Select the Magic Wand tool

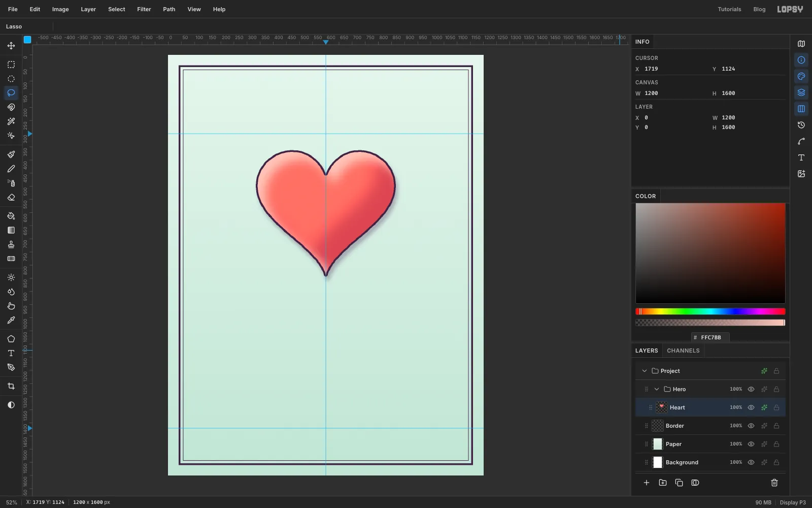point(11,121)
